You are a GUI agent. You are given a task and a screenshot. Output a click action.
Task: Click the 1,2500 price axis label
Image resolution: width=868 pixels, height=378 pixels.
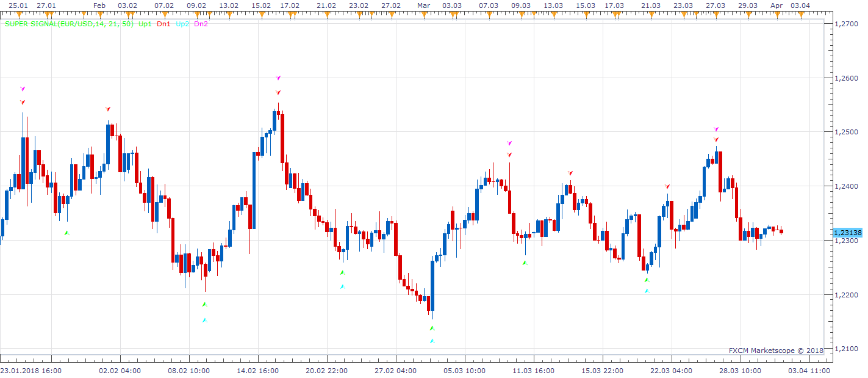845,132
